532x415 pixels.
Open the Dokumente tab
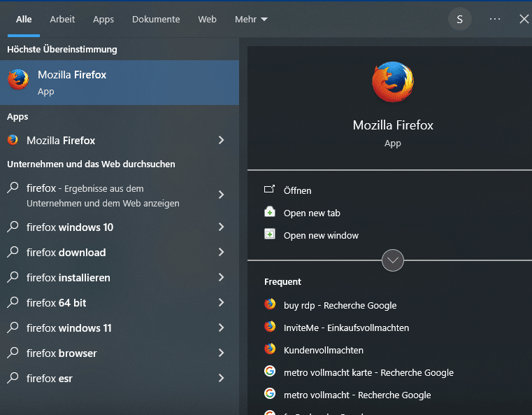[156, 20]
